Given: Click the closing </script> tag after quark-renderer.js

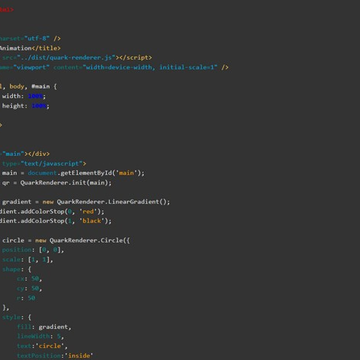Looking at the screenshot, I should point(133,58).
